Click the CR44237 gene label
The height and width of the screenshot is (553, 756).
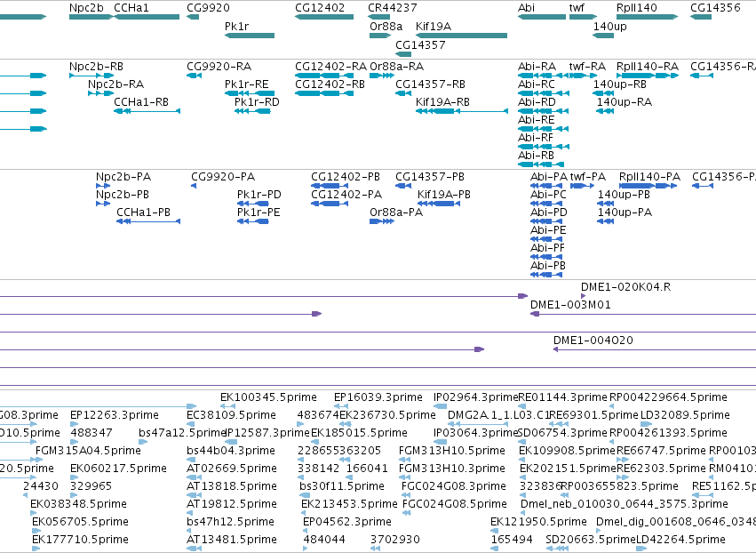[x=393, y=8]
